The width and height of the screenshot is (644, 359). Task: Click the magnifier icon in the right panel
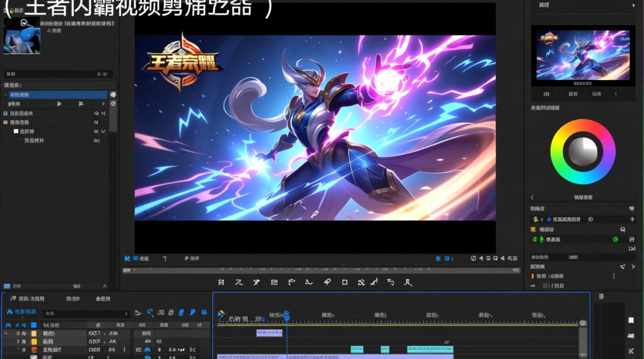(623, 230)
